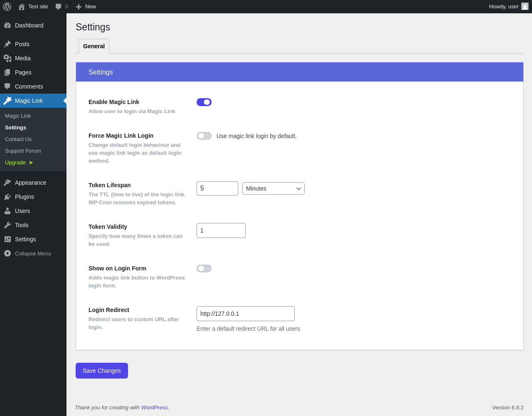Click the Save Changes button
The width and height of the screenshot is (532, 416).
point(102,371)
